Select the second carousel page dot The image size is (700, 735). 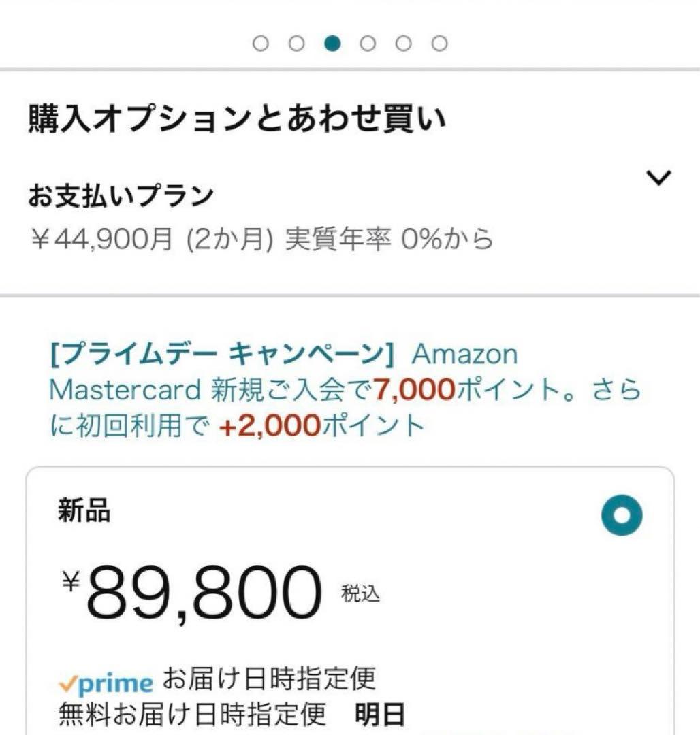[x=296, y=44]
